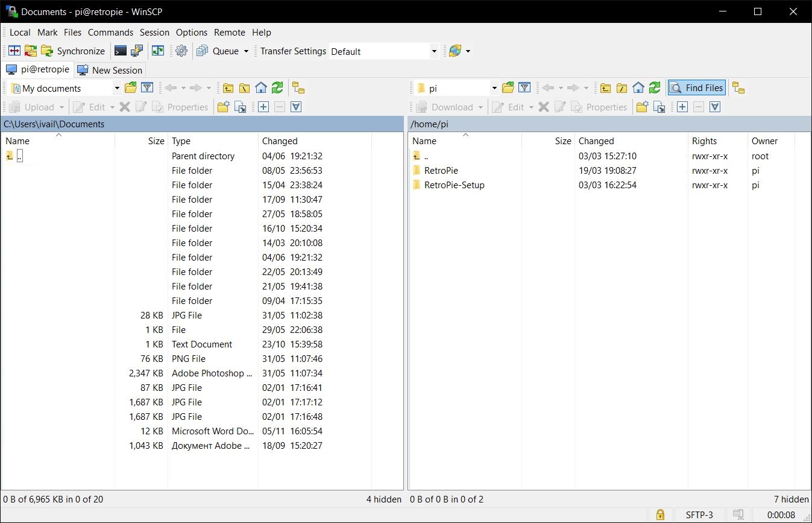Click the globe Refresh session icon
This screenshot has height=523, width=812.
click(x=455, y=51)
